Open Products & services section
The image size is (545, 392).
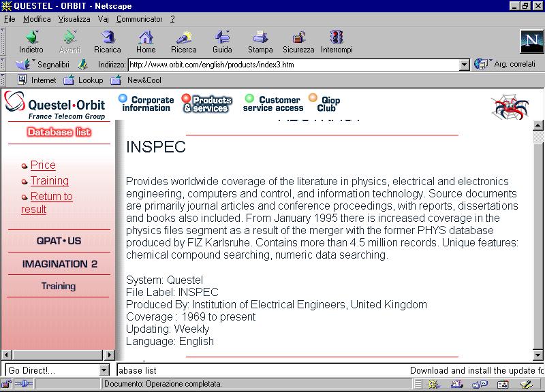pos(207,103)
